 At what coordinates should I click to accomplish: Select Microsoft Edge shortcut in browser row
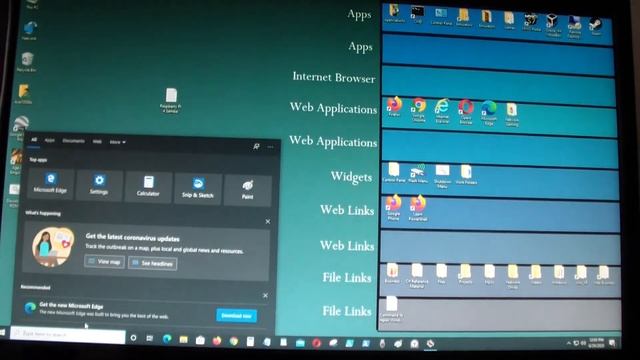pyautogui.click(x=489, y=113)
